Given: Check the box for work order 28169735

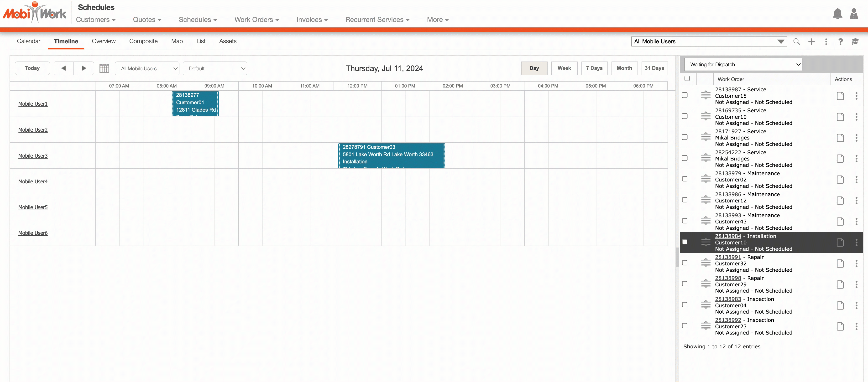Looking at the screenshot, I should click(x=684, y=116).
